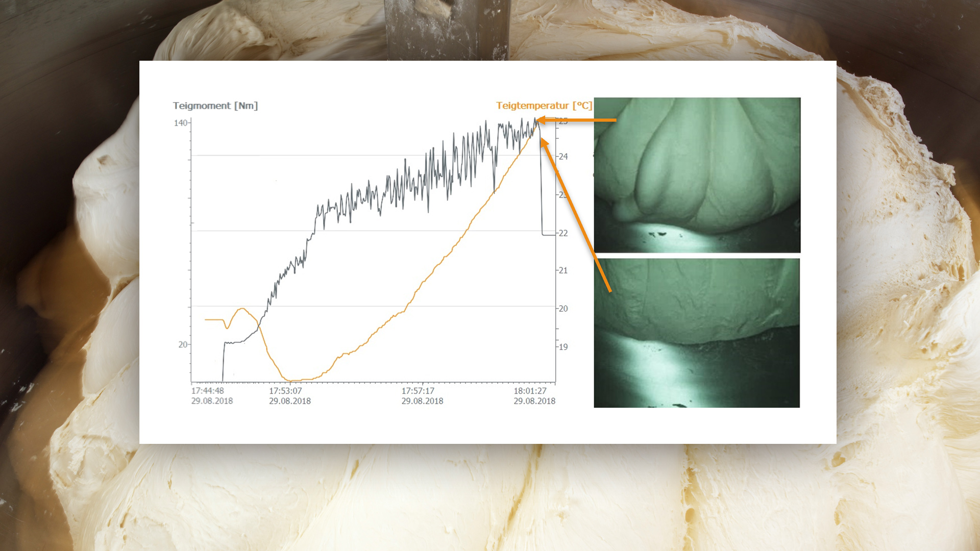Click the gray torque curve plateau near 20 Nm
Image resolution: width=980 pixels, height=551 pixels.
[x=234, y=342]
